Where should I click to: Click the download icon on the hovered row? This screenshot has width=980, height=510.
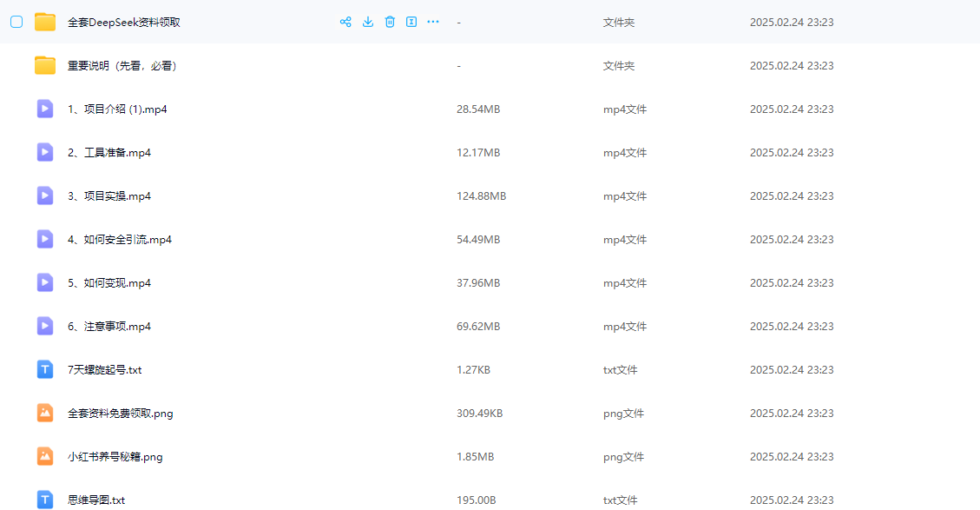[368, 22]
